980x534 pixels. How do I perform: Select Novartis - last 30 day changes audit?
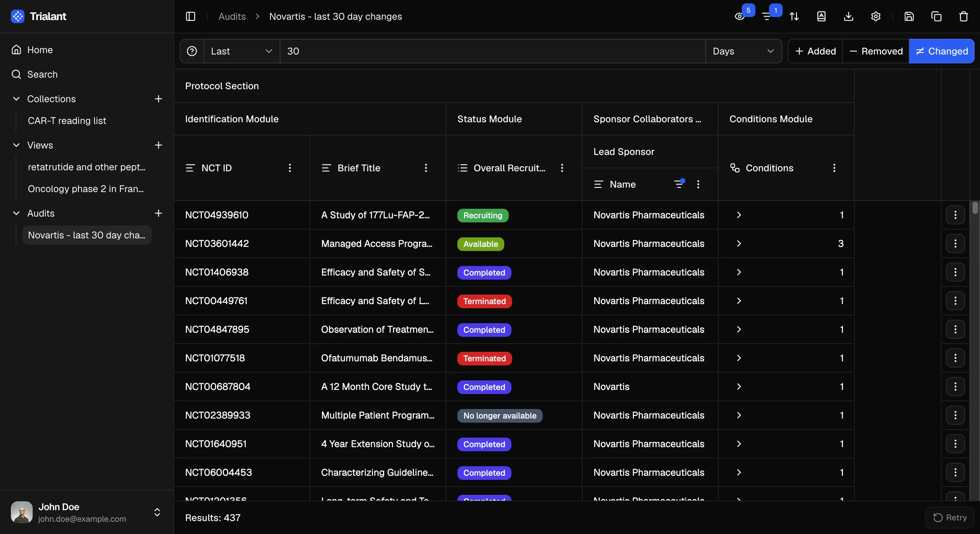(x=87, y=235)
